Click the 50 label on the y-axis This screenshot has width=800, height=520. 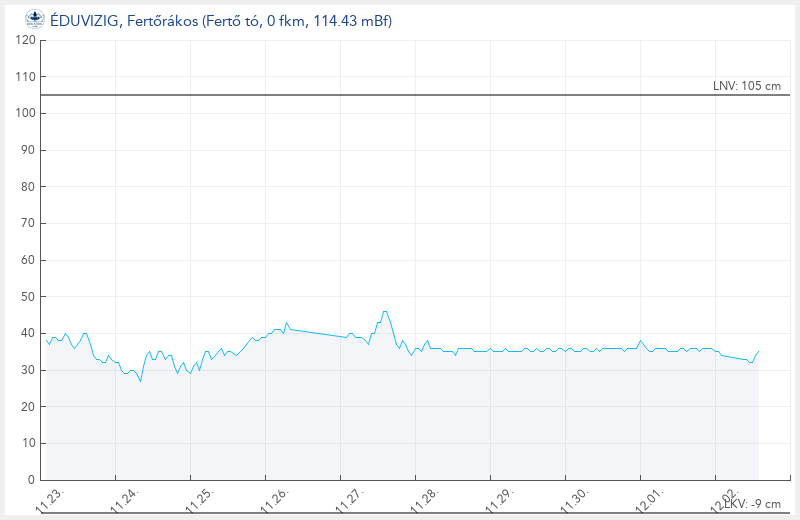[x=29, y=297]
